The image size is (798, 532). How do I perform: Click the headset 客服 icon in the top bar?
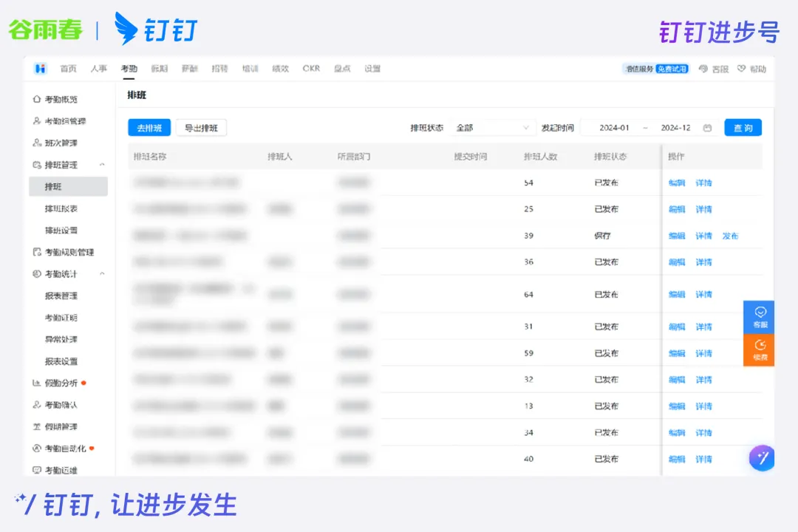tap(703, 69)
